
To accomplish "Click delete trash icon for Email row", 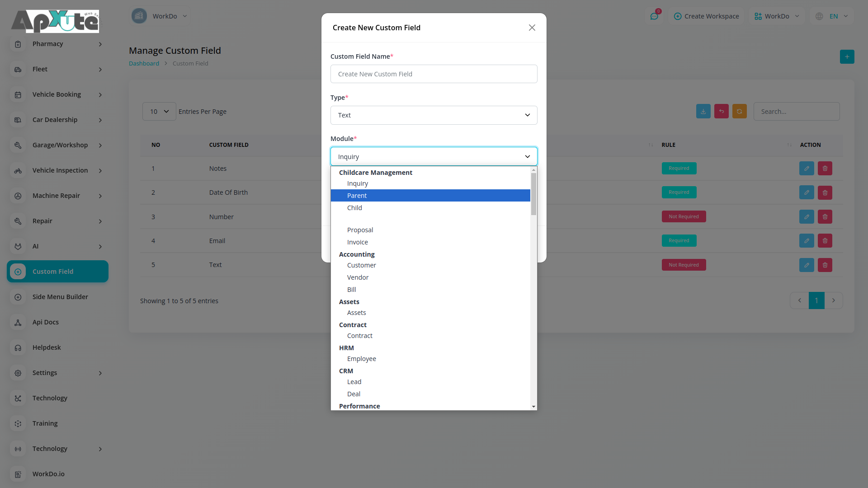I will [825, 241].
